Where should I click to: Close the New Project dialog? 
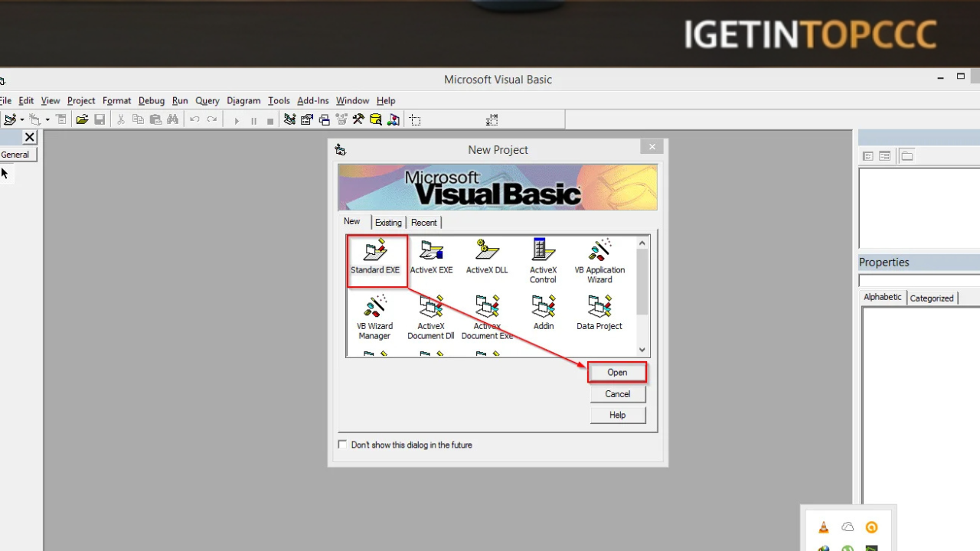click(x=652, y=147)
